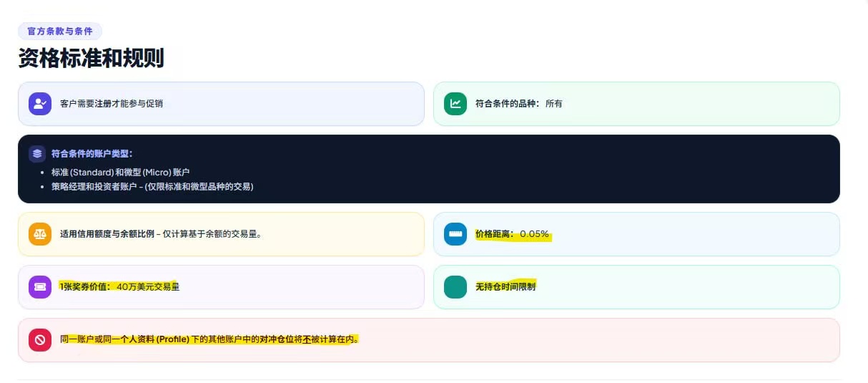Click the 资格标准和规则 heading
The image size is (868, 383).
(x=91, y=58)
